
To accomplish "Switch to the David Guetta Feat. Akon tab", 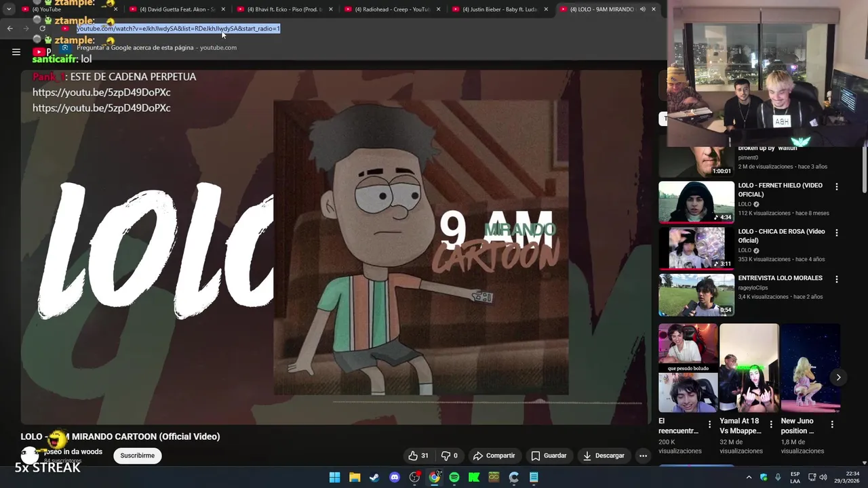I will 178,9.
